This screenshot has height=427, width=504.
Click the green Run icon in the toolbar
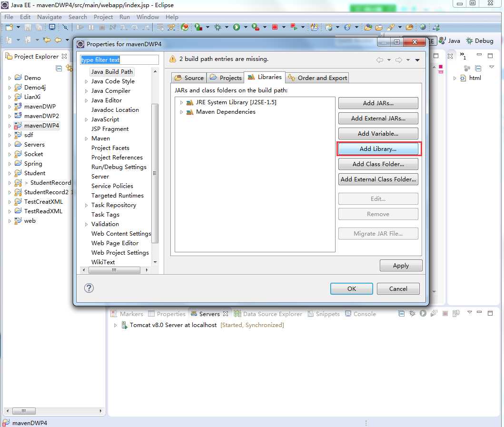coord(237,27)
